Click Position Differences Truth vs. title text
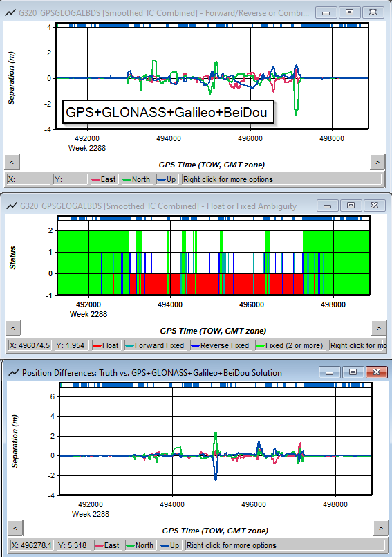392x557 pixels. pos(152,373)
